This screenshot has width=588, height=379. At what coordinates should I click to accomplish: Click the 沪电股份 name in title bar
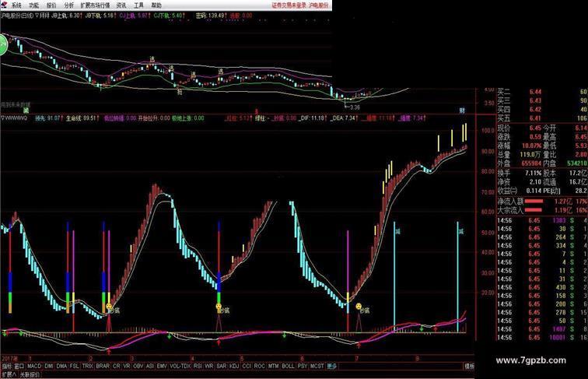(x=319, y=5)
